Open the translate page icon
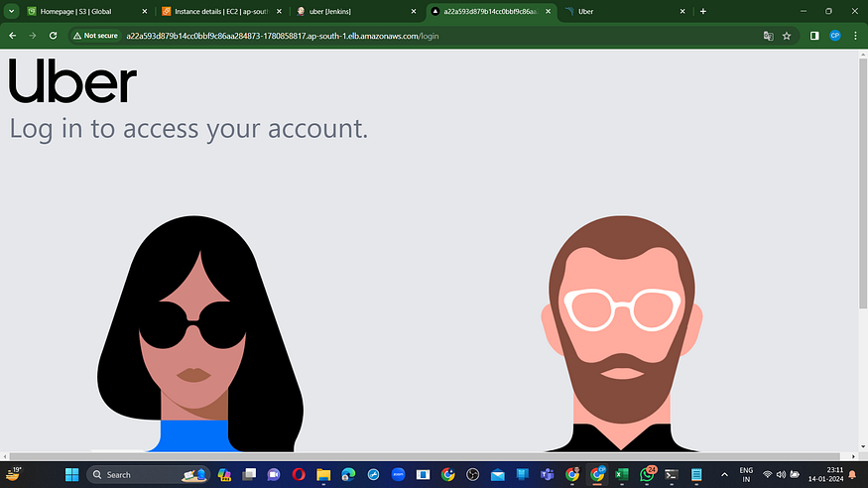 tap(768, 36)
